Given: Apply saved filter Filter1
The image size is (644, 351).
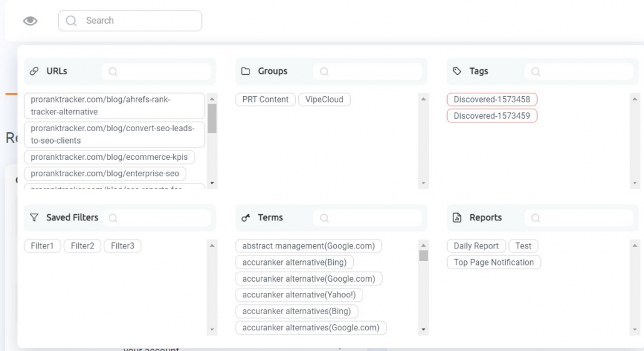Looking at the screenshot, I should coord(43,246).
